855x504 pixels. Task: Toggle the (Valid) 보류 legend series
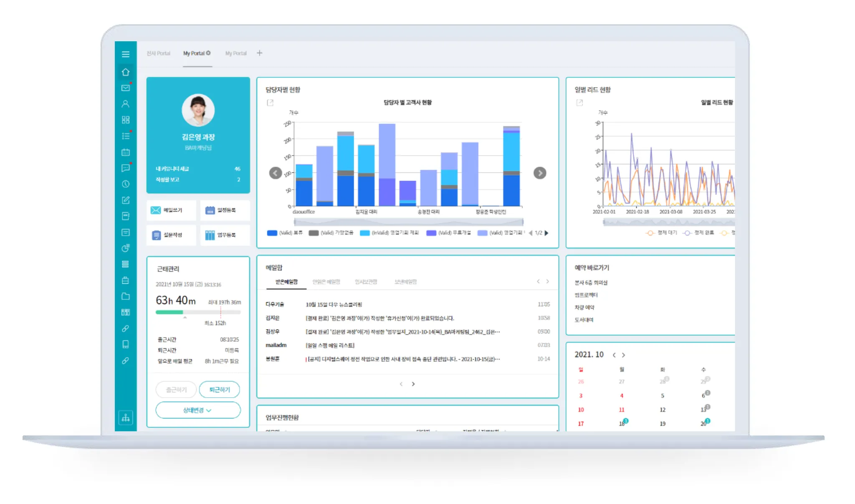[285, 233]
